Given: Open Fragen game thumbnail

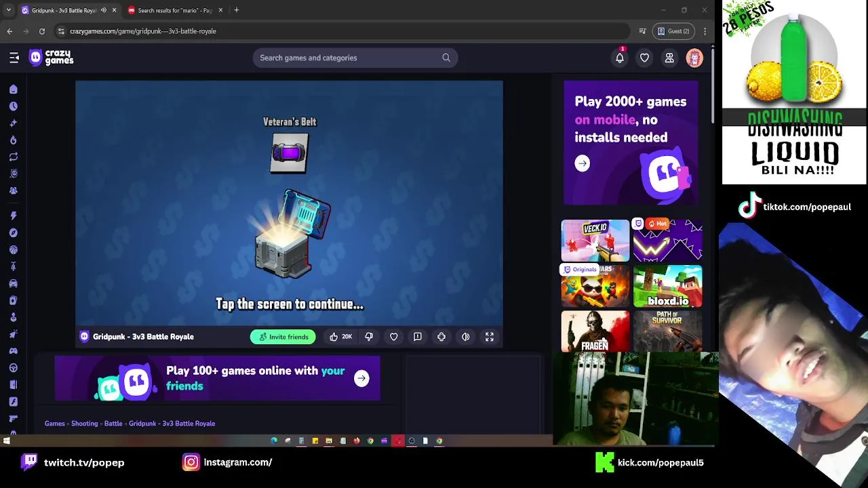Looking at the screenshot, I should [595, 331].
